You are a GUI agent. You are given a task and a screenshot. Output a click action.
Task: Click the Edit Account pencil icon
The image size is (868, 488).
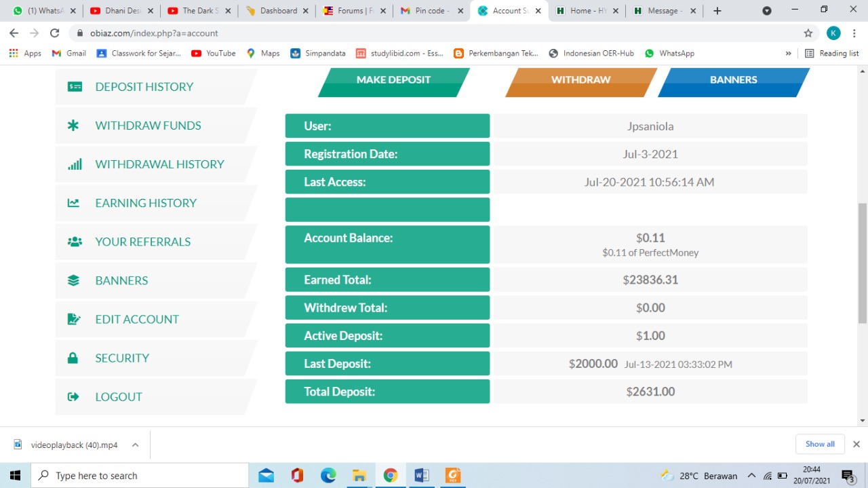[x=74, y=319]
